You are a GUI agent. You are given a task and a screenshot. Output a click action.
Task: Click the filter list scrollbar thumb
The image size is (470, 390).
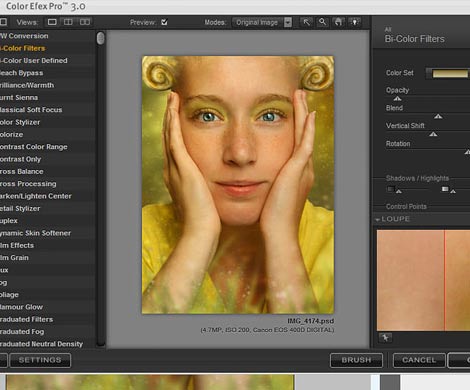(100, 38)
